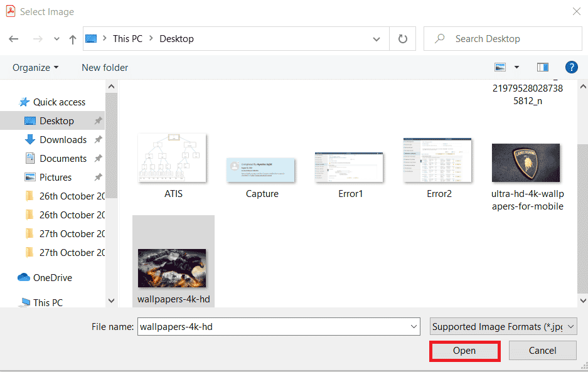Click the This PC breadcrumb
588x372 pixels.
tap(127, 39)
